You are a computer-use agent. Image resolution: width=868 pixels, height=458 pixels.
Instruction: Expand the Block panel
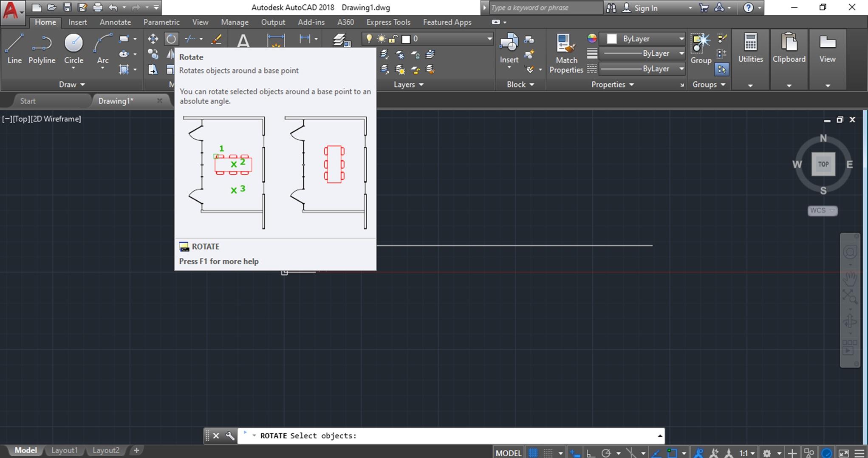coord(520,85)
